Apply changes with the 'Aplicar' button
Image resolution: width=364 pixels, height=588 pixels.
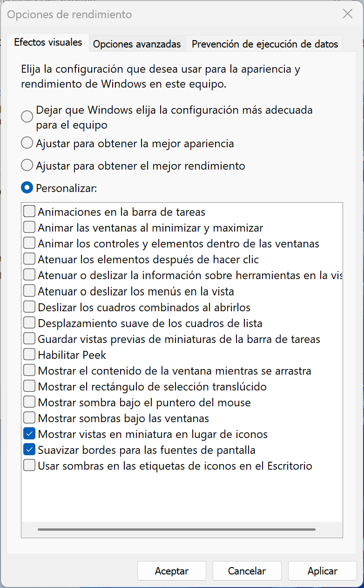(322, 571)
